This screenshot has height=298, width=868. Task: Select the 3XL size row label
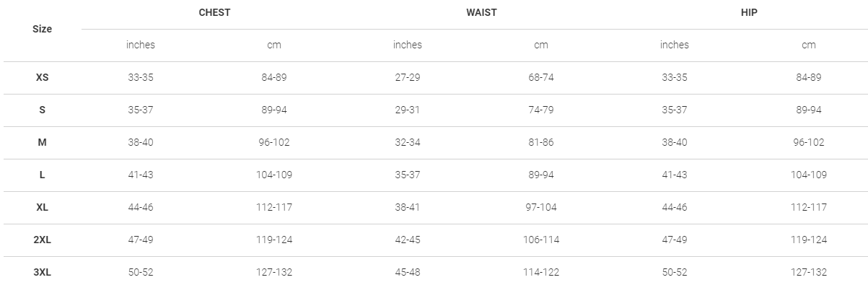43,272
